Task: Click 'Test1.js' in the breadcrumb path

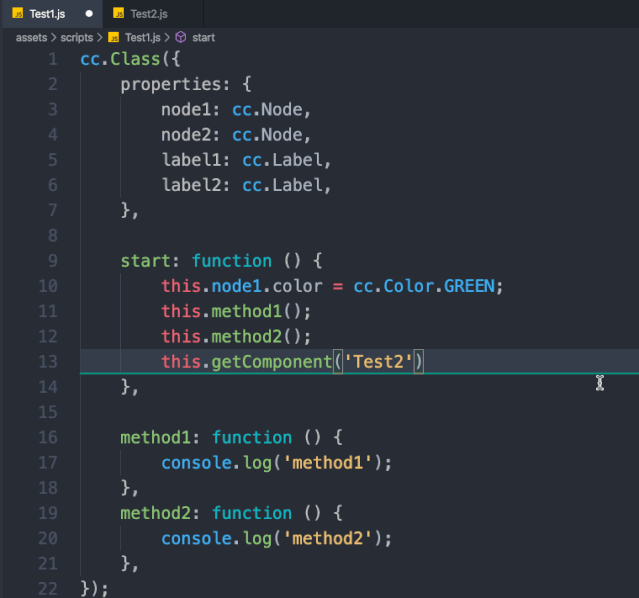Action: [x=143, y=38]
